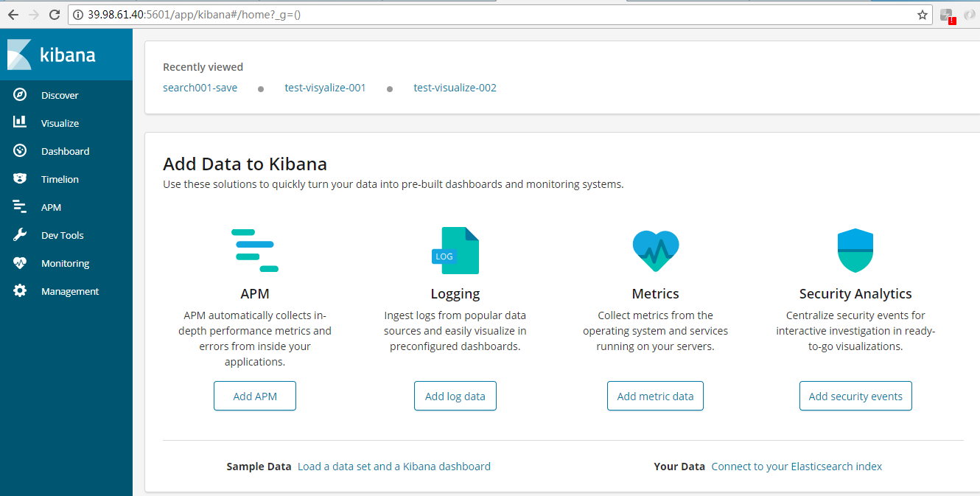Select the Dev Tools menu label
Screen dimensions: 980x496
[x=62, y=236]
